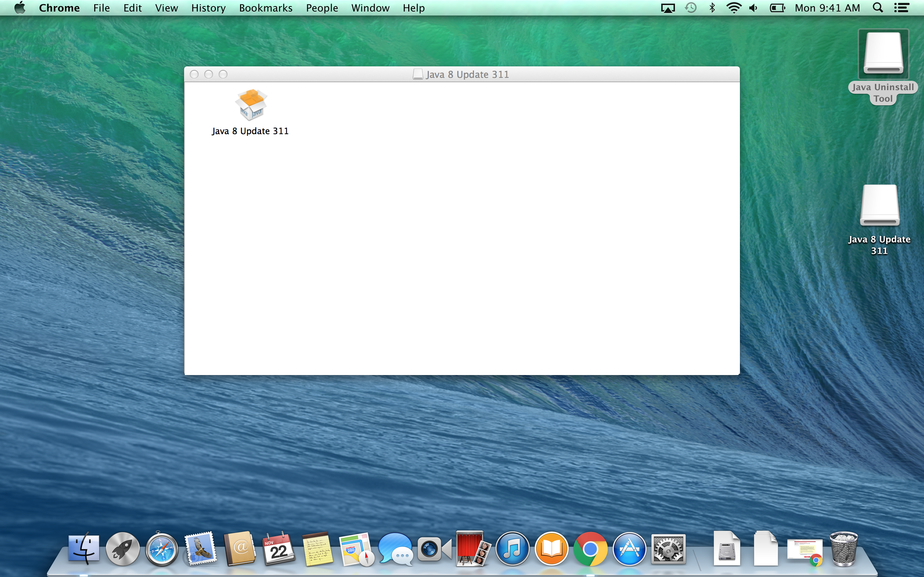Open the battery status menu
Screen dimensions: 924x577
click(x=777, y=8)
